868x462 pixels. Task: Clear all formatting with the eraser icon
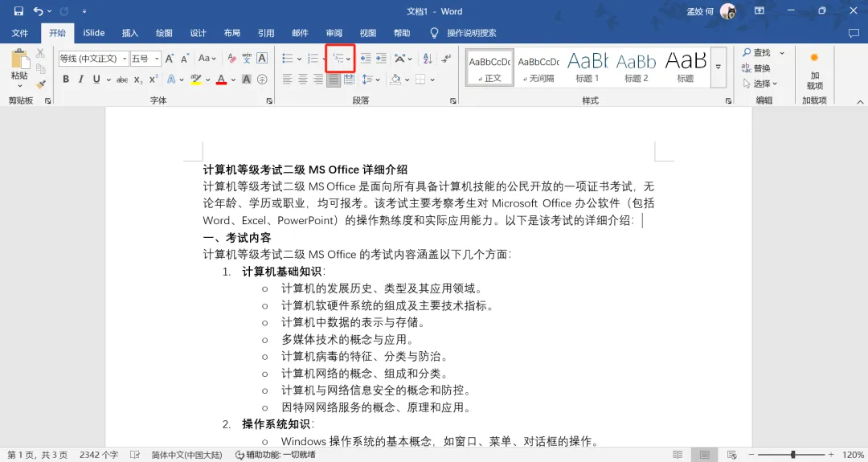(231, 58)
